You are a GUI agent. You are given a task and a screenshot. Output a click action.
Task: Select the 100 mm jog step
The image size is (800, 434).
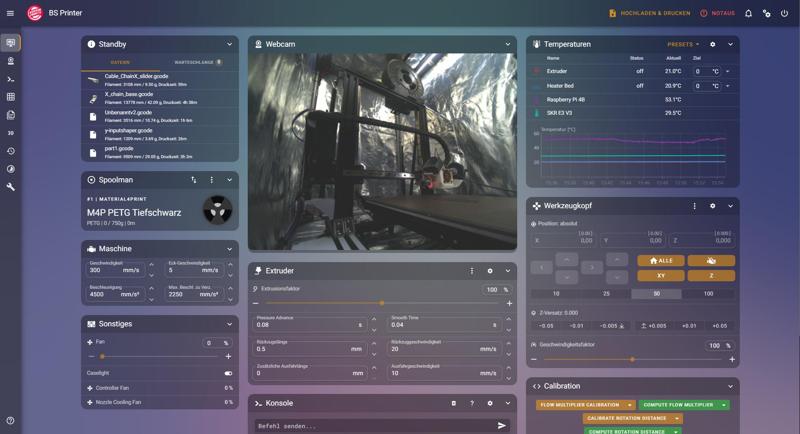tap(708, 294)
